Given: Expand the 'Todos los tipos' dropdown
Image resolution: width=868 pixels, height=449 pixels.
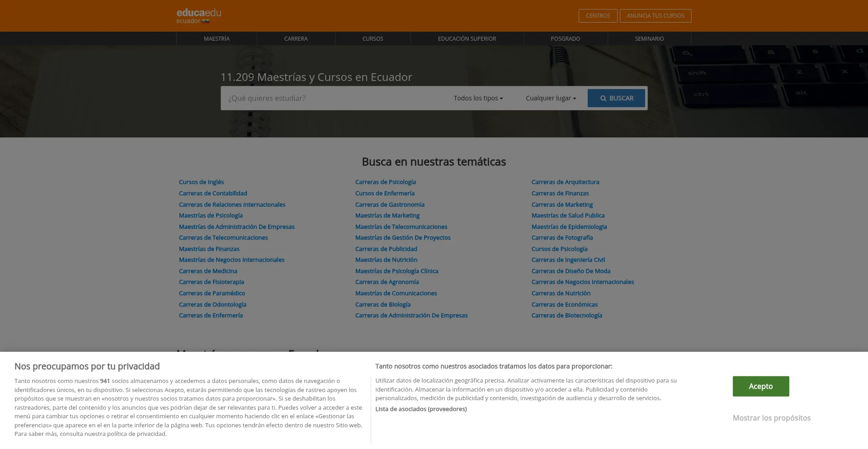Looking at the screenshot, I should tap(478, 98).
